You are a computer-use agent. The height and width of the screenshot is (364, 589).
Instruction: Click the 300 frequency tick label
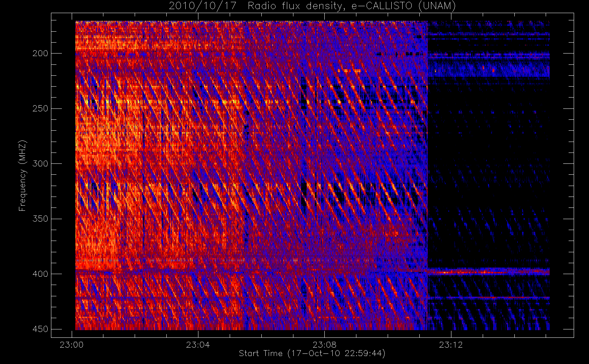40,164
